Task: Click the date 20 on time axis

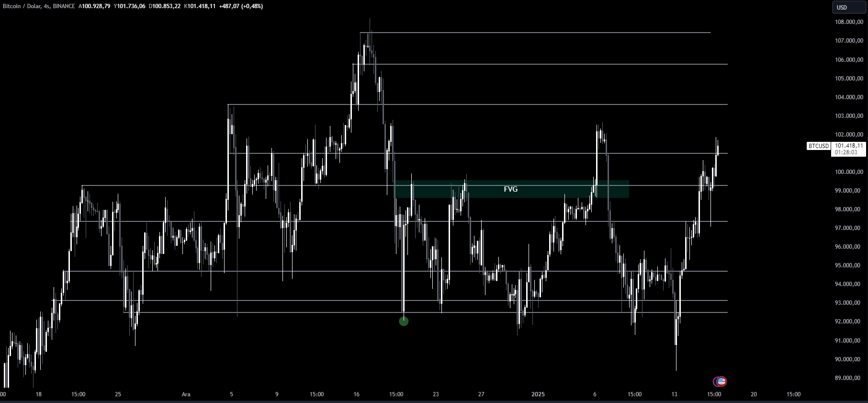Action: tap(754, 394)
